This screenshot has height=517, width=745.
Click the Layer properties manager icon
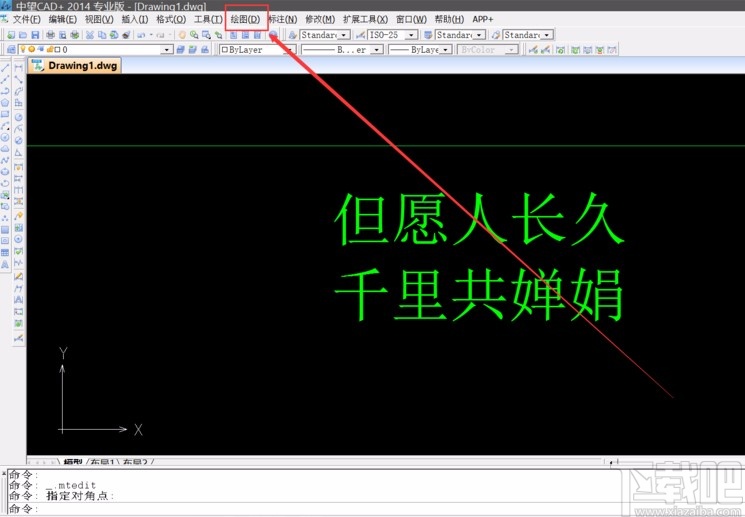[x=11, y=49]
